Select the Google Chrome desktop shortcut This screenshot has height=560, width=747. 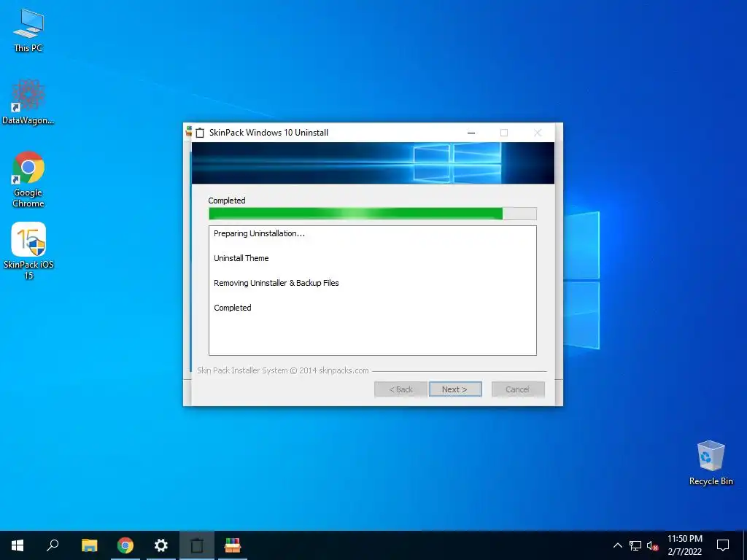click(28, 179)
